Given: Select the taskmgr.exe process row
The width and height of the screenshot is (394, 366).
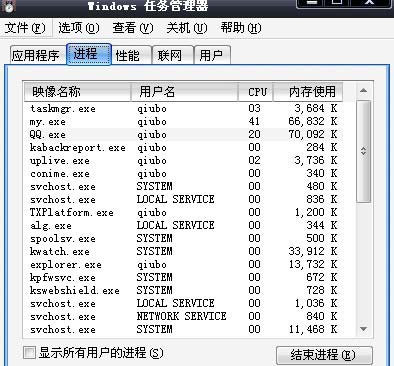Looking at the screenshot, I should [183, 109].
